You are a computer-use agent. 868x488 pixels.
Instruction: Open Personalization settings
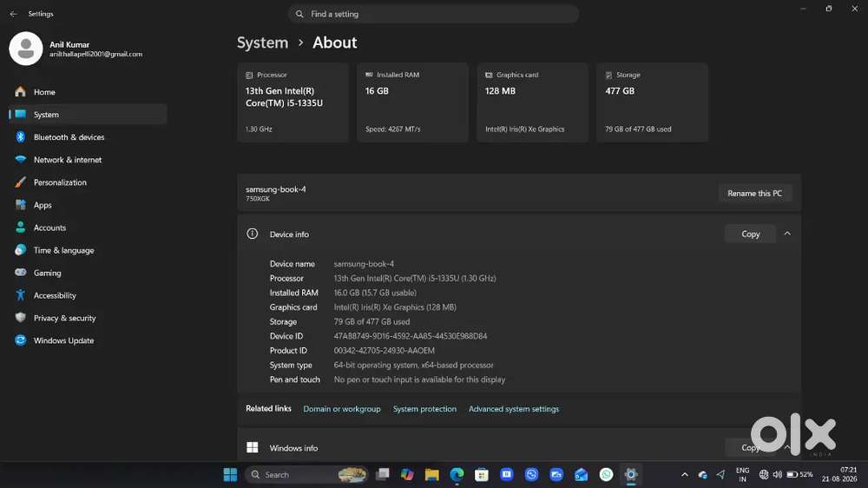click(88, 182)
